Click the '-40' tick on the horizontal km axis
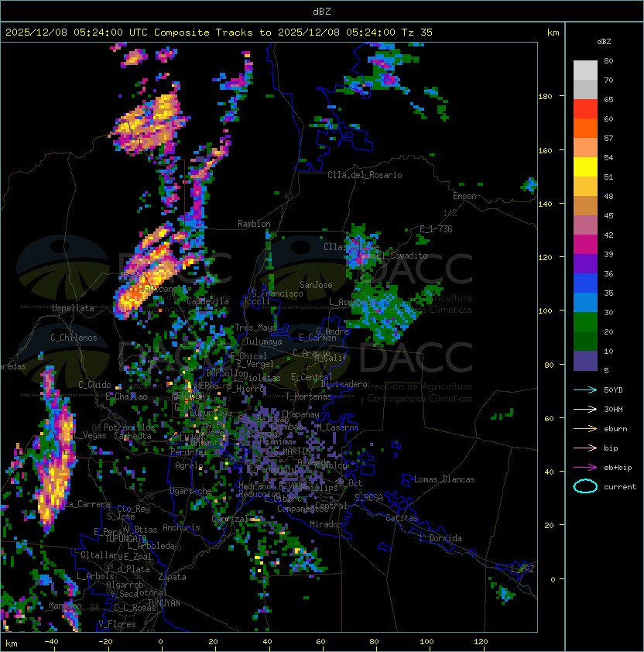 [51, 642]
